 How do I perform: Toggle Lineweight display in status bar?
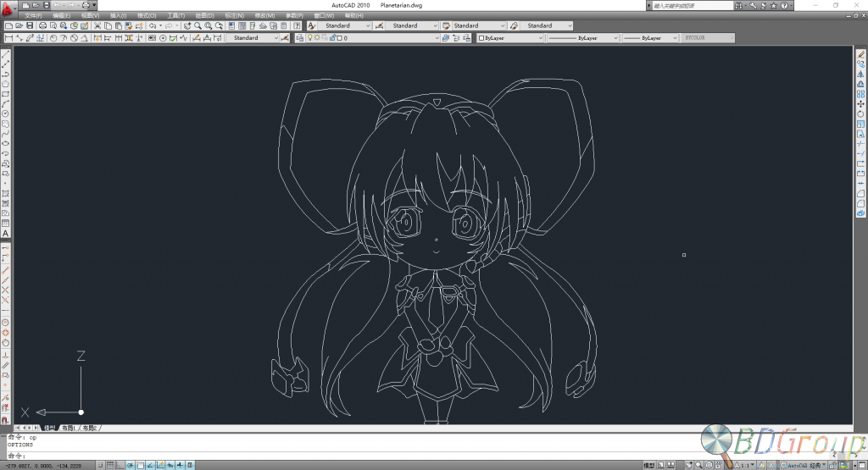point(180,465)
